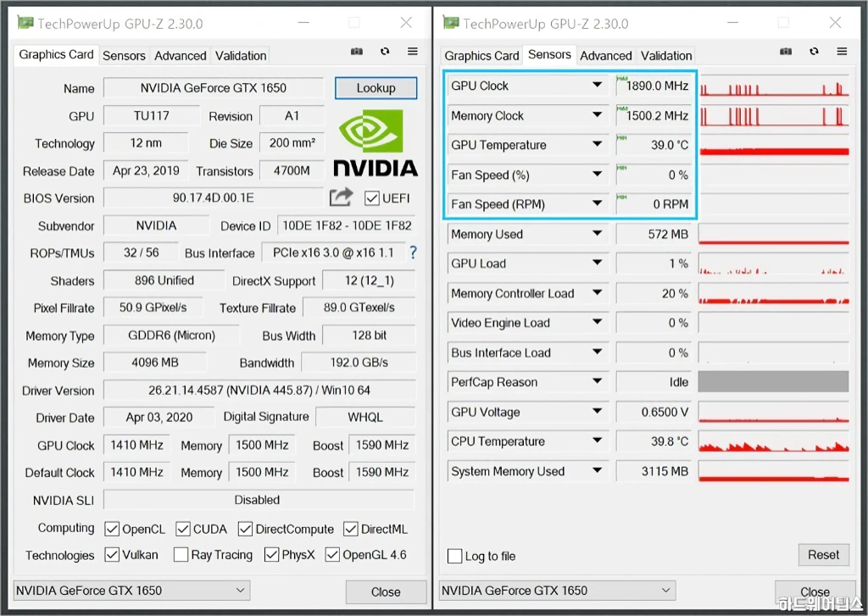Click the GPU Temperature sensor history graph
The height and width of the screenshot is (616, 868).
point(774,144)
